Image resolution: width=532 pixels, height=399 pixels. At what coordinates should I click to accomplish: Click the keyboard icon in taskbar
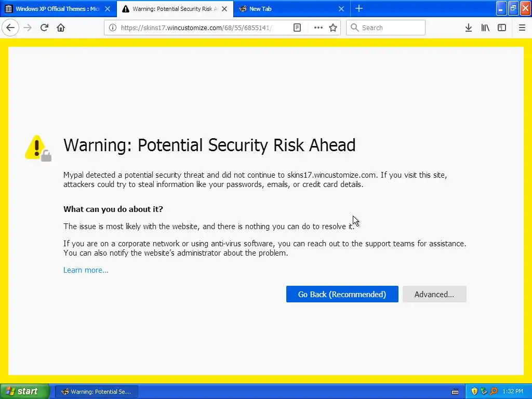(455, 392)
